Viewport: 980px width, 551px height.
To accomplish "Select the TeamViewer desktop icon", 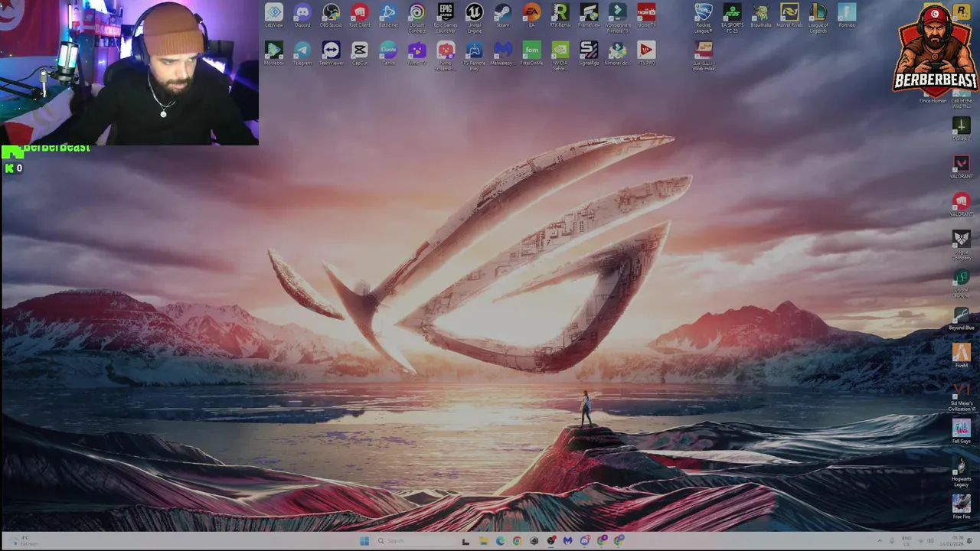I will [331, 54].
